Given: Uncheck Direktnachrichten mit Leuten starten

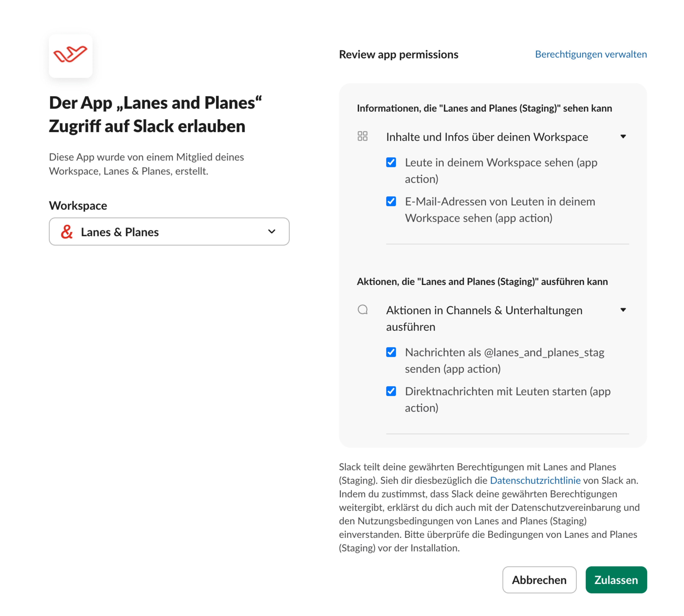Looking at the screenshot, I should click(x=391, y=391).
